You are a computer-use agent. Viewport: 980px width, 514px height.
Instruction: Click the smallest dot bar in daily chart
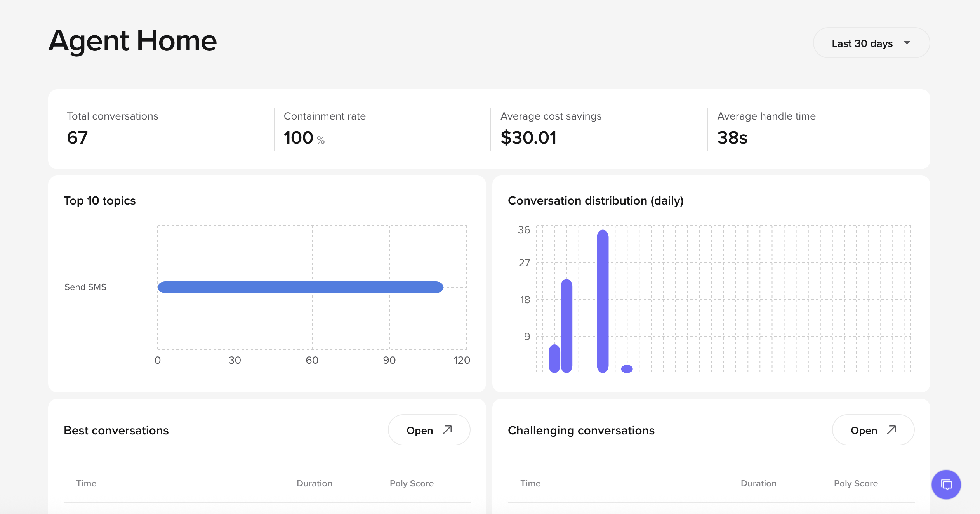click(627, 369)
